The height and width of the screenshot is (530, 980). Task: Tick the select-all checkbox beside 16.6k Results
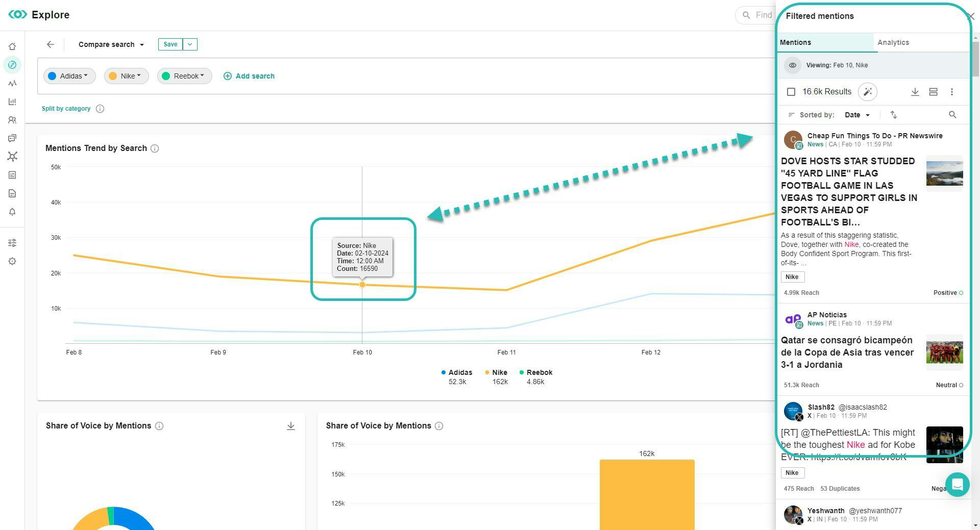coord(791,92)
